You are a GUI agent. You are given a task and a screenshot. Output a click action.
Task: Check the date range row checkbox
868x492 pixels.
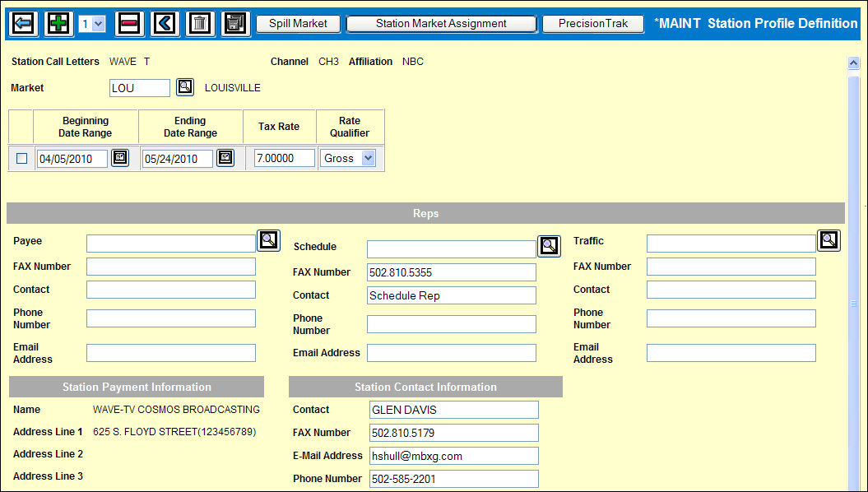21,158
